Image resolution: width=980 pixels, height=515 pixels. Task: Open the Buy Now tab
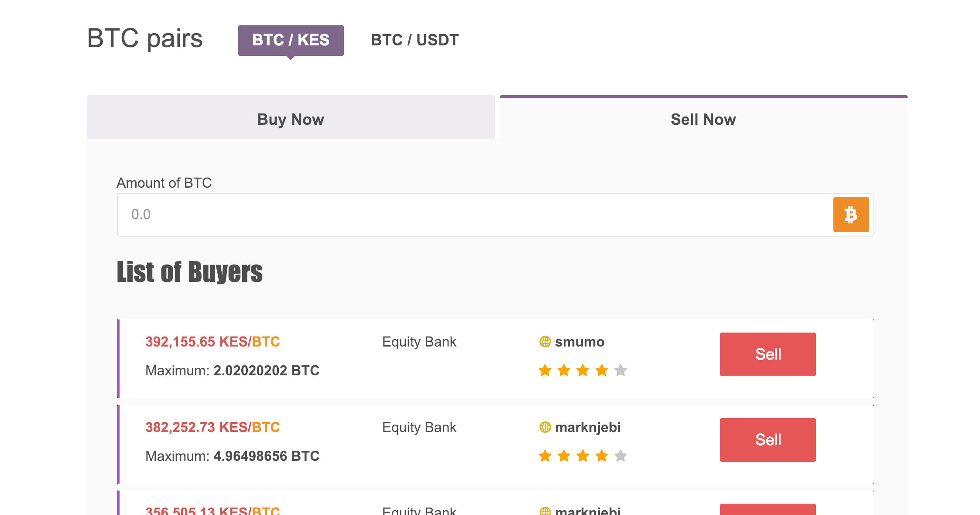tap(290, 119)
